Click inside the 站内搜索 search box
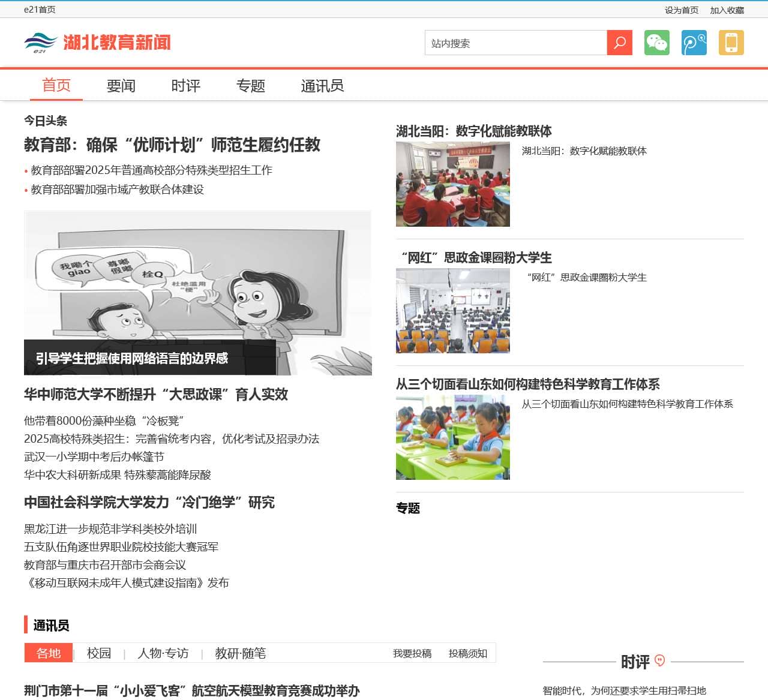Screen dimensions: 768x700 pyautogui.click(x=516, y=43)
